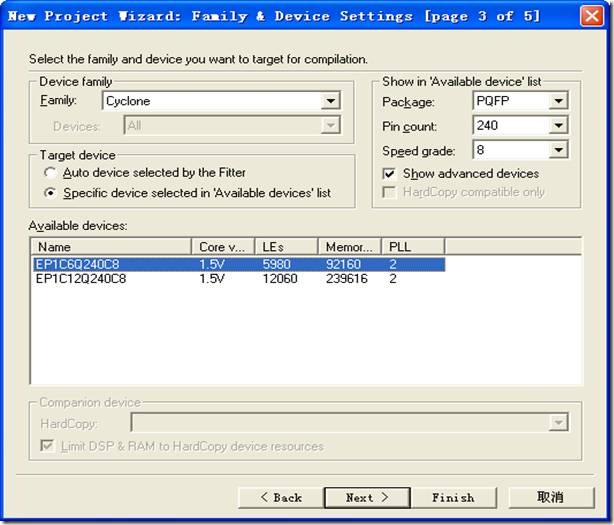The image size is (614, 525).
Task: Sort by the Name column header
Action: [110, 246]
